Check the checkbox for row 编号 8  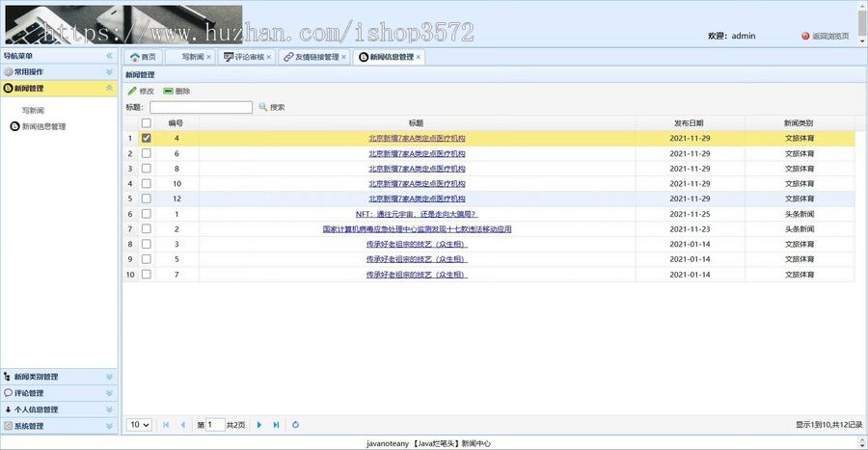[x=147, y=168]
